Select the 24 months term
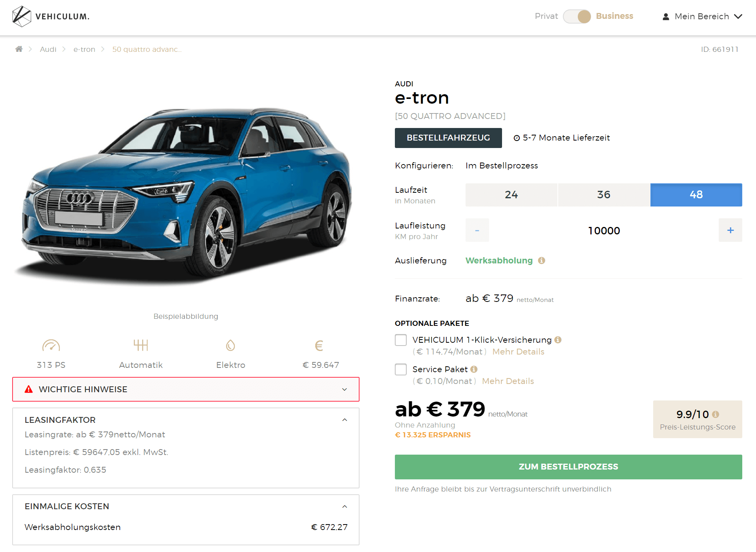 (x=511, y=195)
